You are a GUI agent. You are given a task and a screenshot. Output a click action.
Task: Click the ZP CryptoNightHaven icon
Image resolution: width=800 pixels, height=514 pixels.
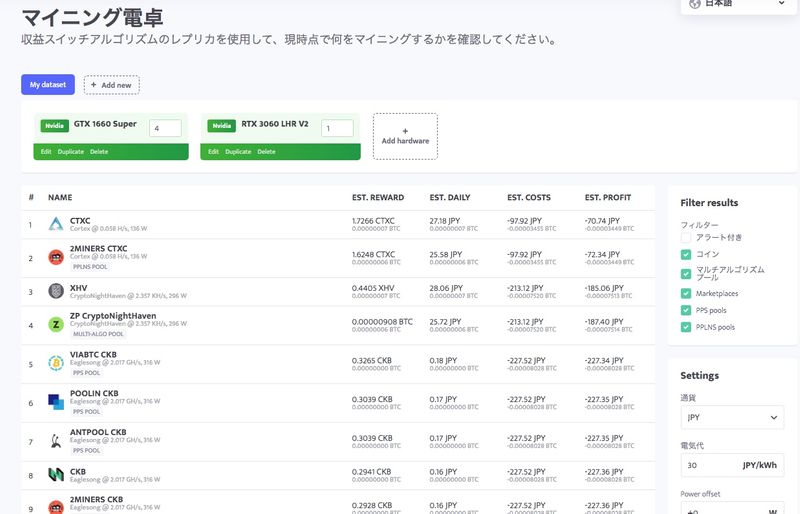(56, 325)
